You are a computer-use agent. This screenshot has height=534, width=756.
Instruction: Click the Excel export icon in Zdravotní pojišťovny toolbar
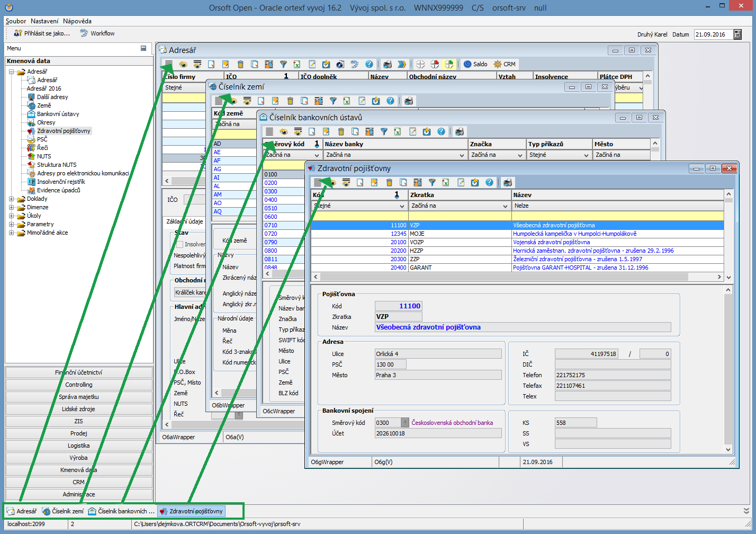pos(446,183)
